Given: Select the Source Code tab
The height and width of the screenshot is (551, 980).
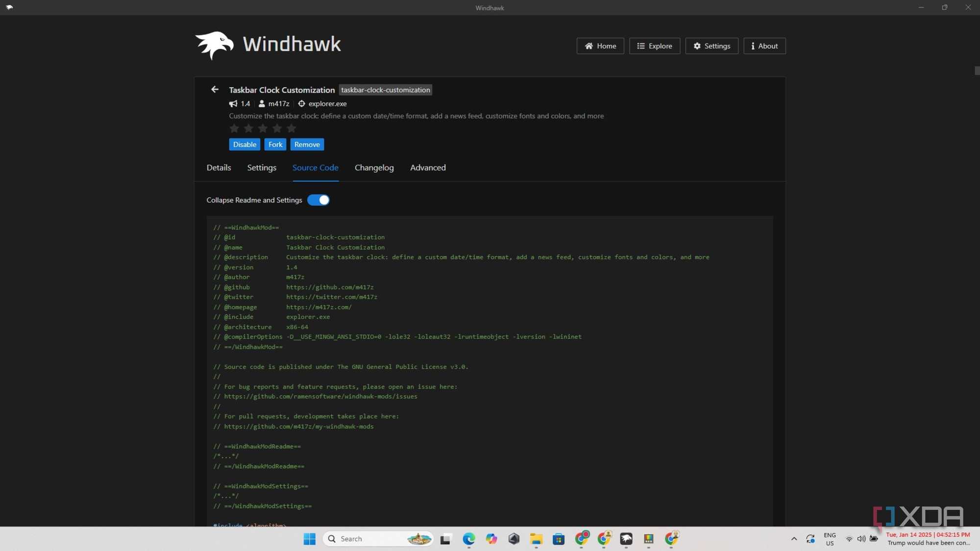Looking at the screenshot, I should 316,168.
